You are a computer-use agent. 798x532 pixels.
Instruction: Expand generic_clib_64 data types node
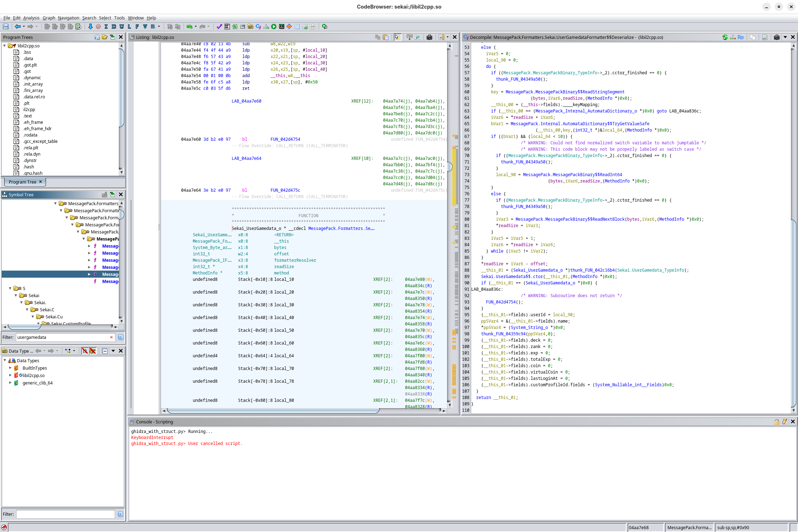(x=10, y=383)
